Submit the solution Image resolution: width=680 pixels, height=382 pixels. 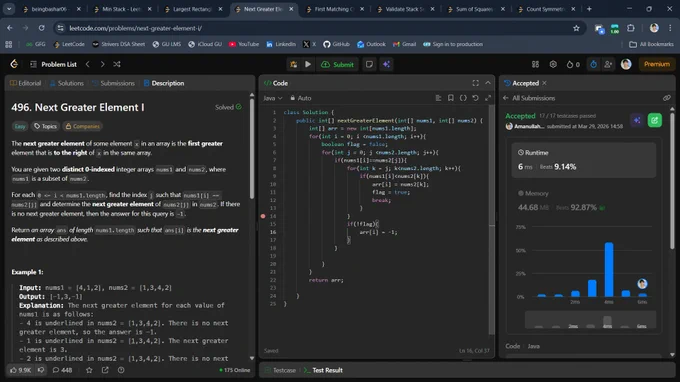(x=337, y=64)
